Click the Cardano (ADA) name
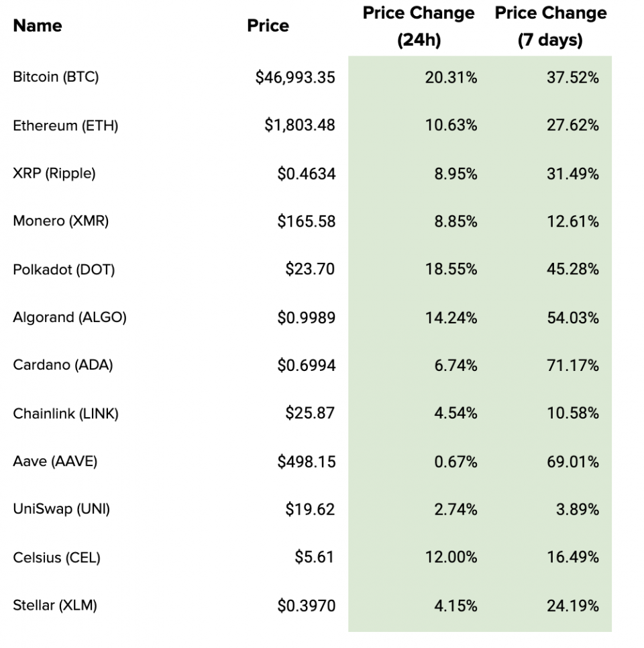 click(63, 366)
